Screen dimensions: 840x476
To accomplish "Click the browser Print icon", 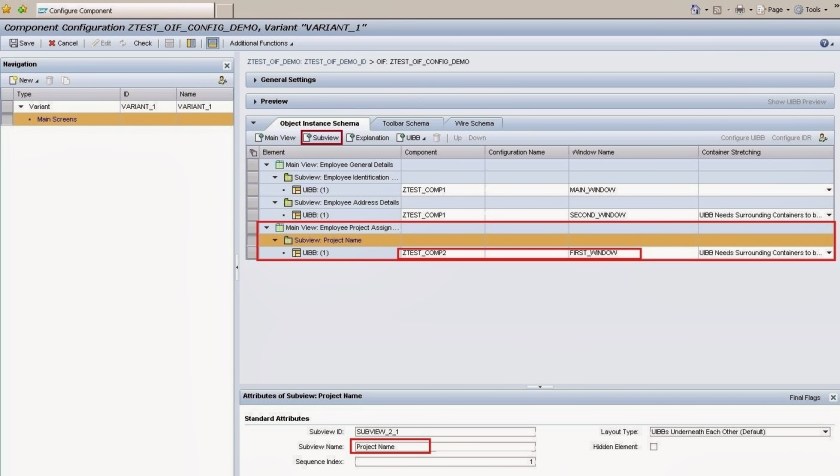I will [738, 9].
